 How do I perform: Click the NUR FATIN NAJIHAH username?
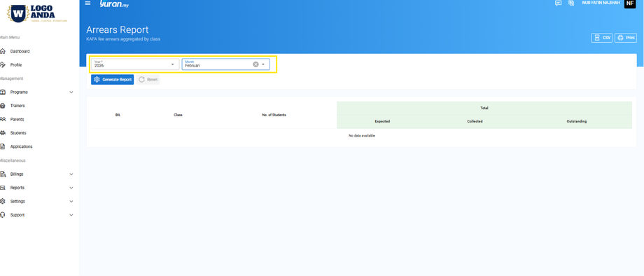coord(601,3)
